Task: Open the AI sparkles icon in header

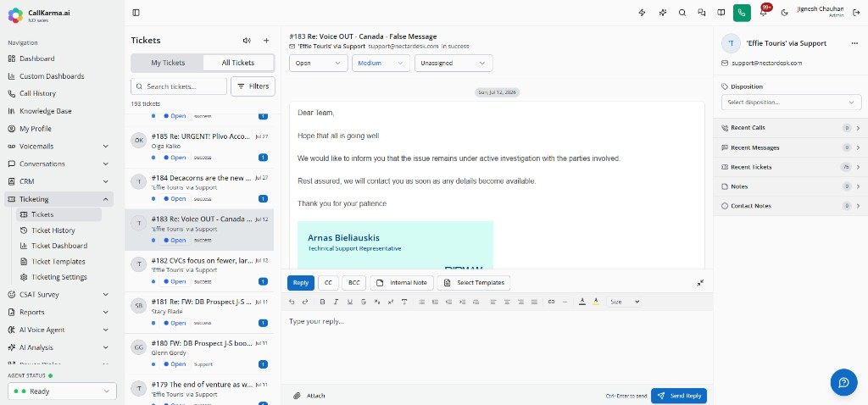Action: tap(663, 13)
